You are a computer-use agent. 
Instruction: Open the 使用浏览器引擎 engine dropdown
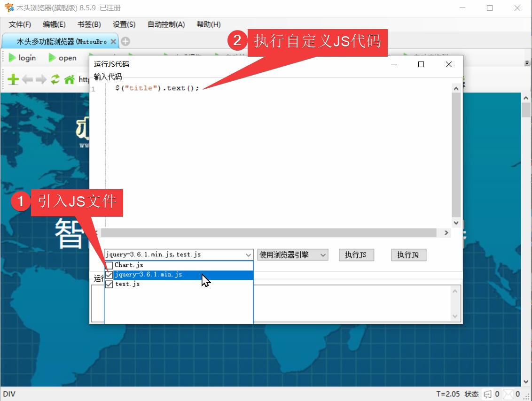323,254
